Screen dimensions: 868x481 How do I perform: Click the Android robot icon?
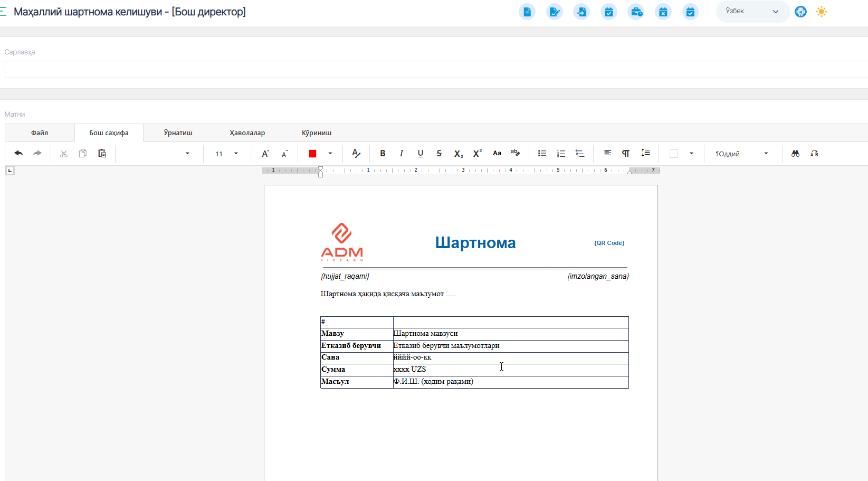tap(800, 12)
